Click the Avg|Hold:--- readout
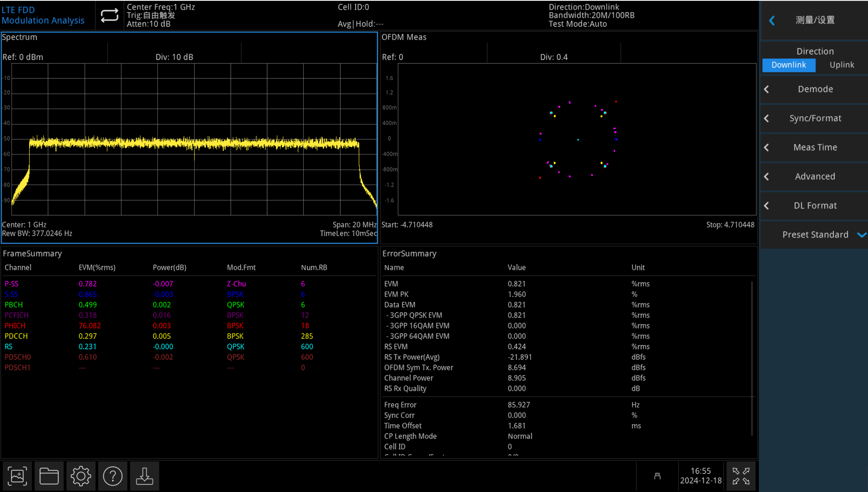Viewport: 868px width, 492px height. tap(360, 24)
